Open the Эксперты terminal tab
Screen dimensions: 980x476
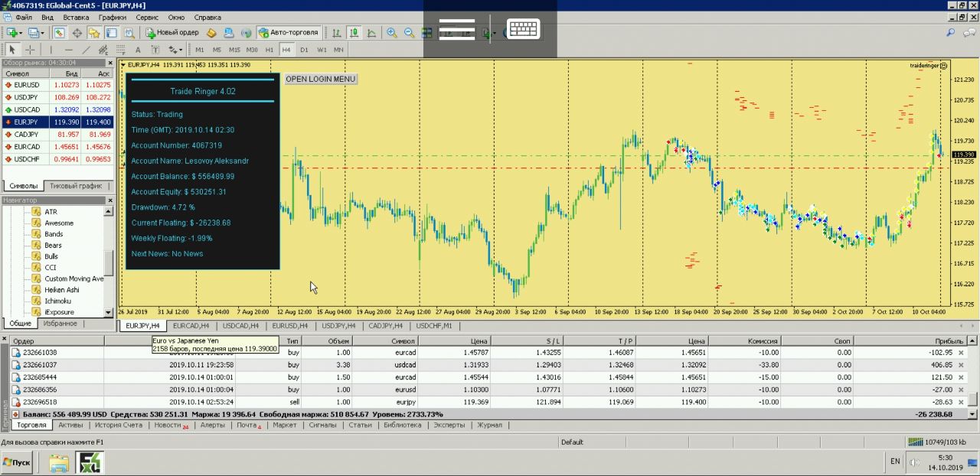(449, 425)
